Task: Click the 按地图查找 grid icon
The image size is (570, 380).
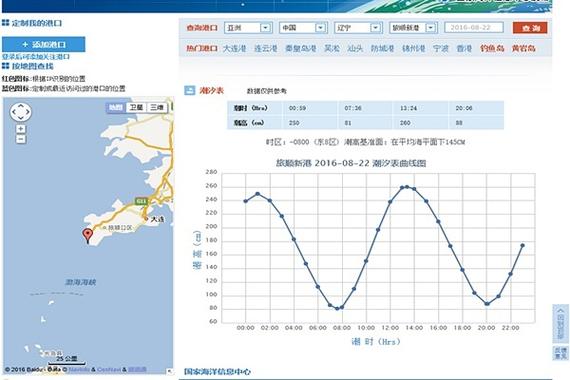Action: [5, 66]
